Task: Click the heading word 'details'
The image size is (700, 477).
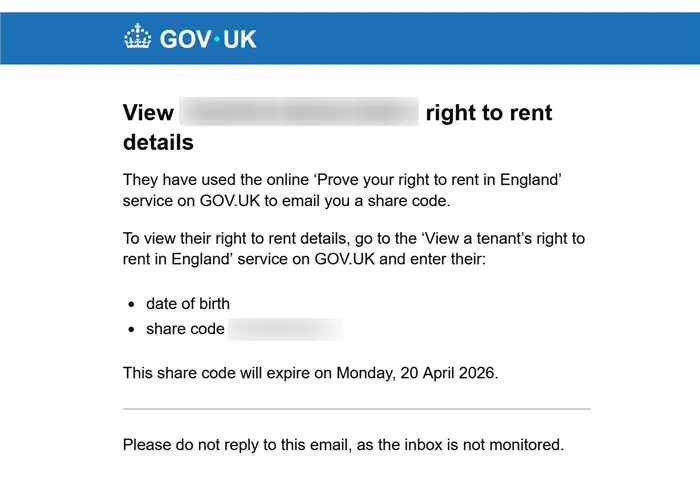Action: [158, 142]
